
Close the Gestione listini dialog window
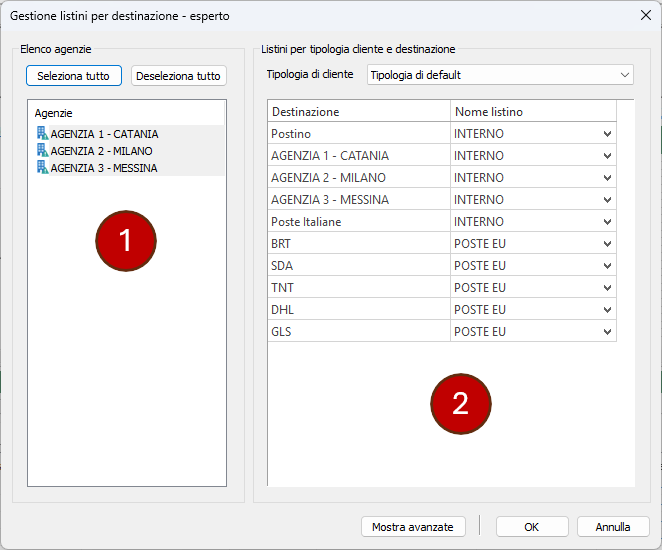click(x=645, y=15)
